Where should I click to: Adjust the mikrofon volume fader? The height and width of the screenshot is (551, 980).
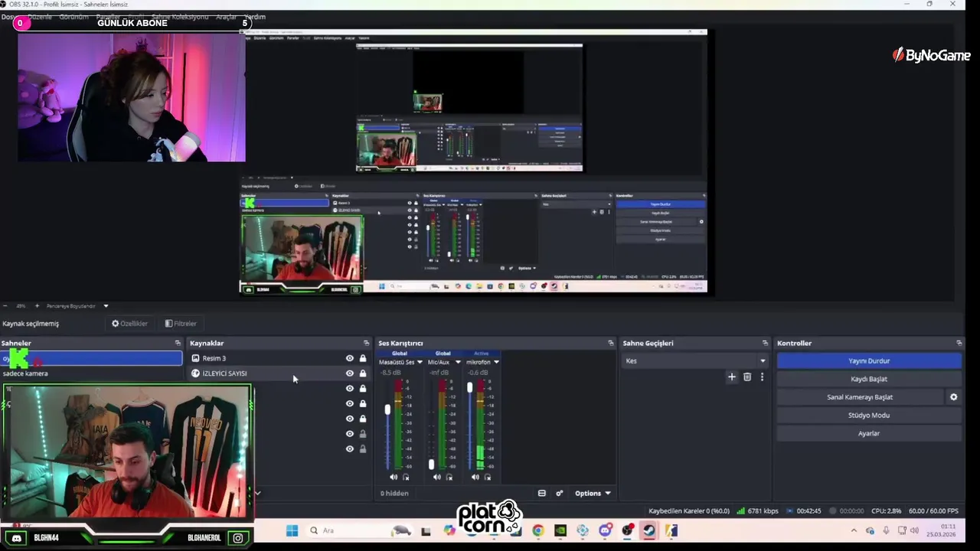coord(469,387)
